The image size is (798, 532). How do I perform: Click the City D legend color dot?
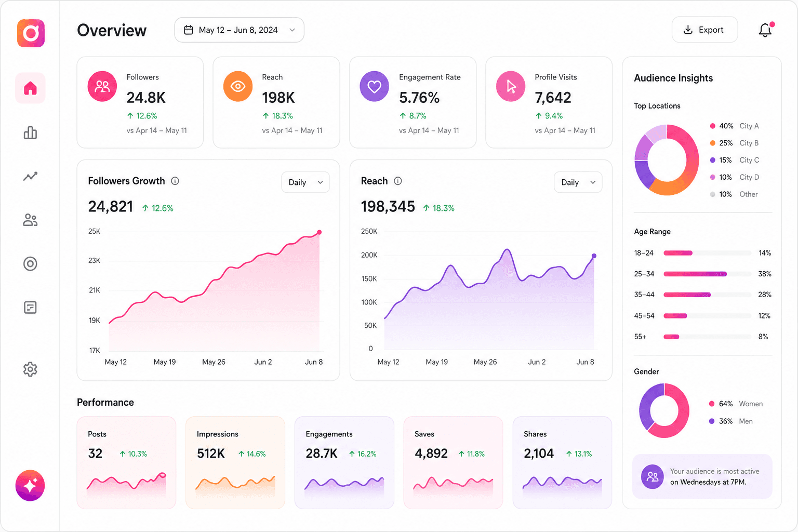point(713,178)
